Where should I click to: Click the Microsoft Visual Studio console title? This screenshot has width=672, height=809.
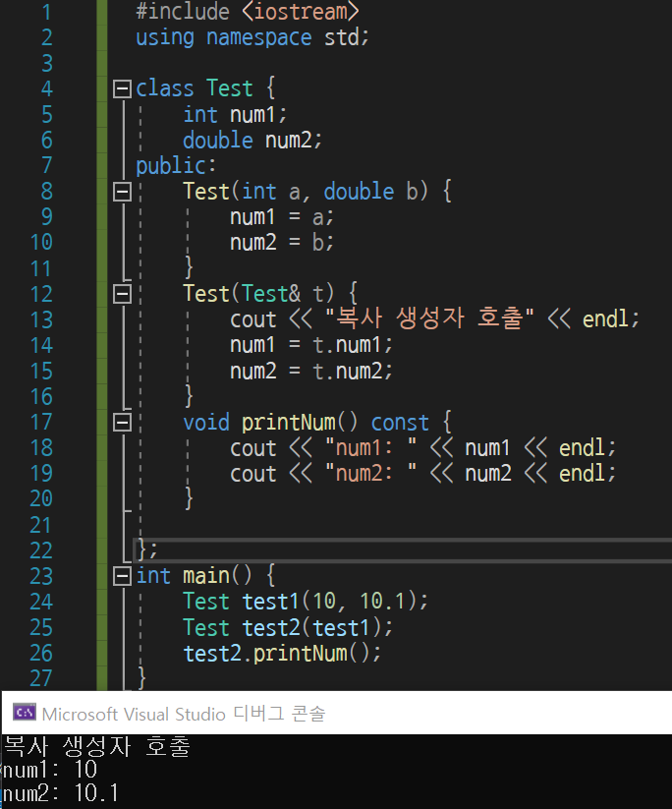click(184, 714)
